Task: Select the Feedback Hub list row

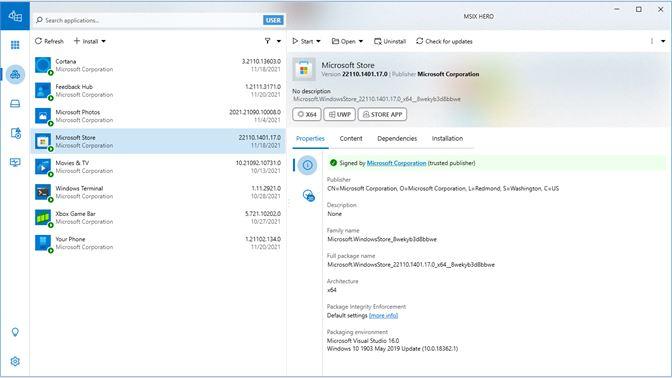Action: point(158,90)
